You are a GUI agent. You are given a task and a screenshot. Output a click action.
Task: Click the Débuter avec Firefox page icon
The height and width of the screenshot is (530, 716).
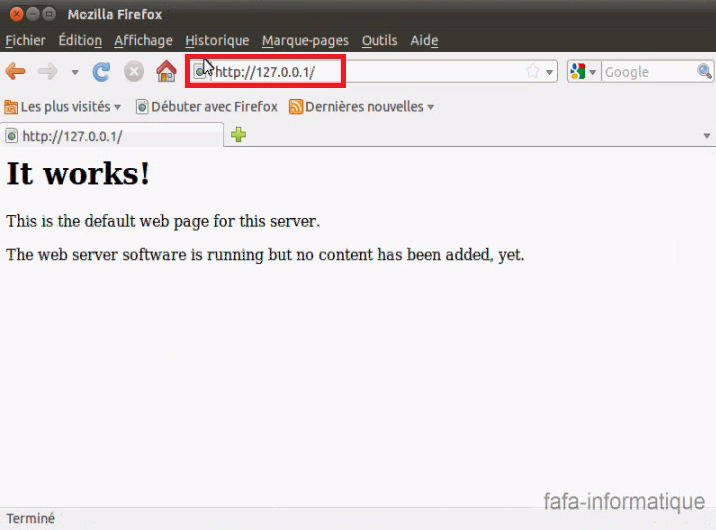click(x=142, y=107)
